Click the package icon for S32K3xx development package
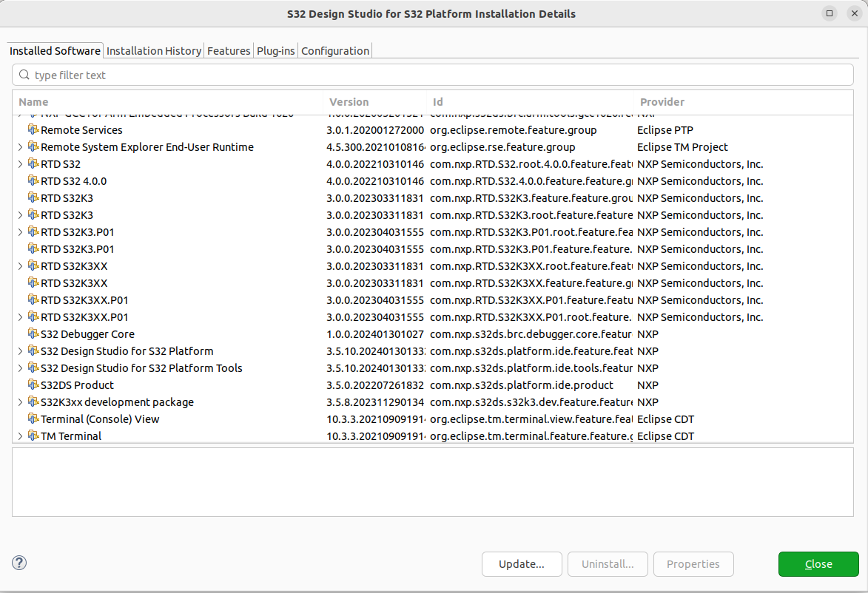This screenshot has height=593, width=868. (33, 401)
